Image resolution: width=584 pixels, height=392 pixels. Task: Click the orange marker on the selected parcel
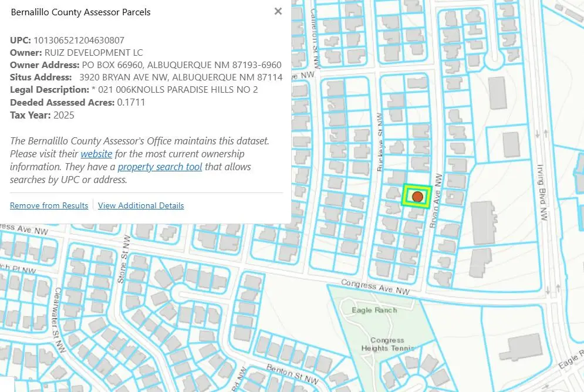[x=417, y=197]
